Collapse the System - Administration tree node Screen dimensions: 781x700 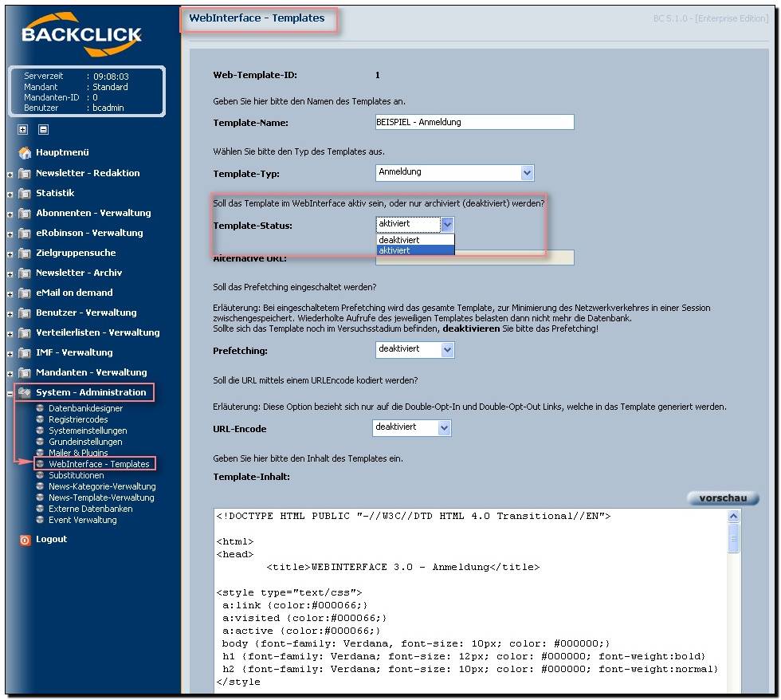click(x=10, y=394)
